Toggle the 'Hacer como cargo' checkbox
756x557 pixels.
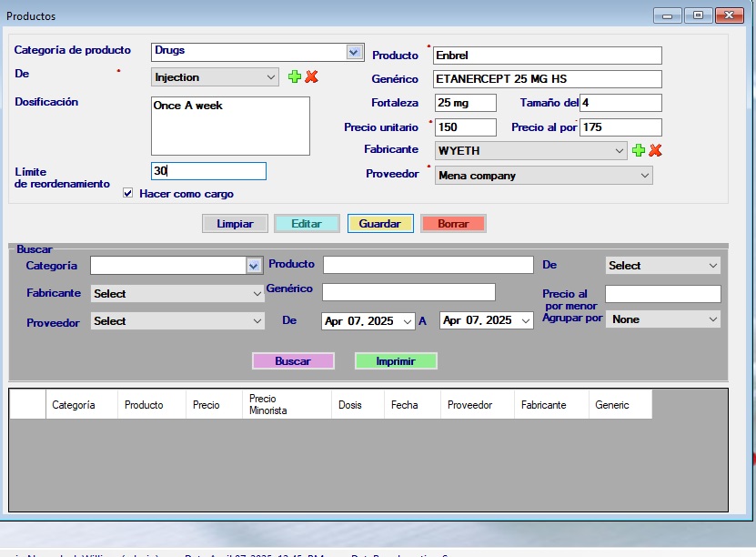click(x=128, y=193)
